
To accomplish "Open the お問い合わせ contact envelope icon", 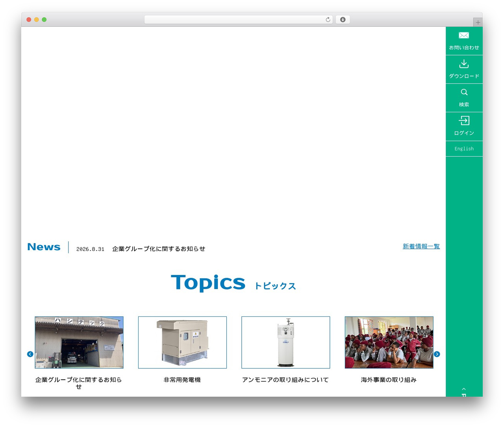I will pyautogui.click(x=464, y=35).
